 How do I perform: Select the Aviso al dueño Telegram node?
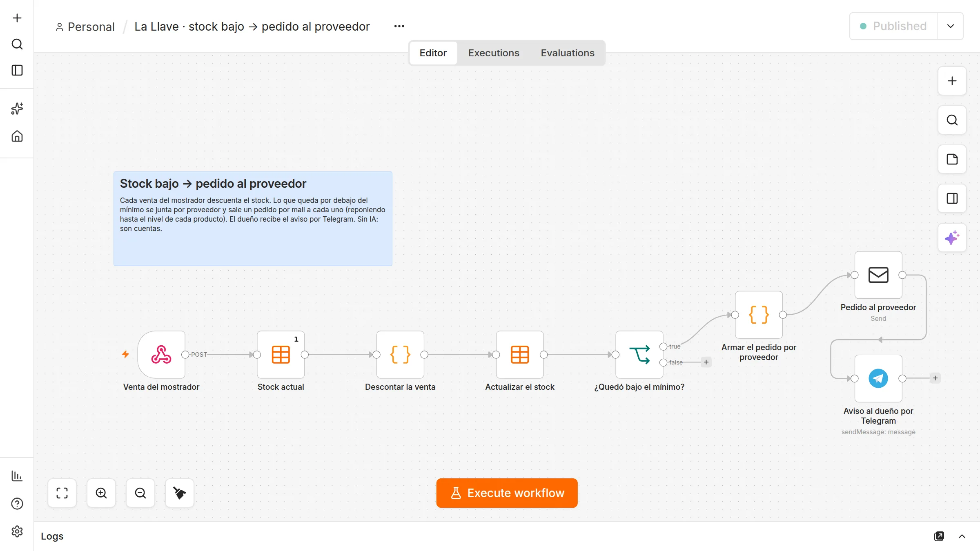tap(878, 378)
